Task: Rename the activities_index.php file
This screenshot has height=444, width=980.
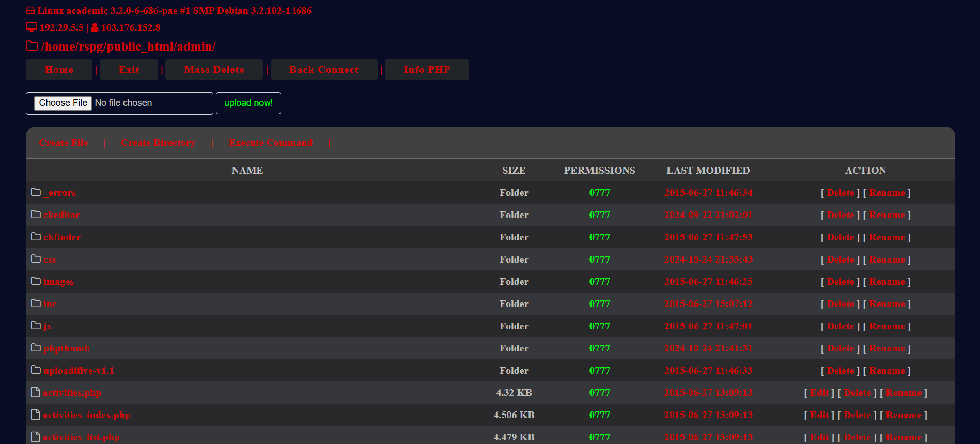Action: [904, 415]
